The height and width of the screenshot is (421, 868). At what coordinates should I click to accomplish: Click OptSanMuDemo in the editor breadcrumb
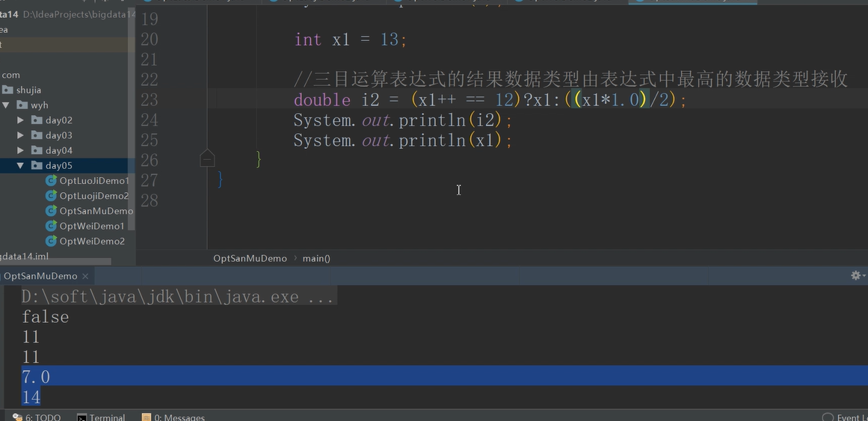[x=250, y=258]
